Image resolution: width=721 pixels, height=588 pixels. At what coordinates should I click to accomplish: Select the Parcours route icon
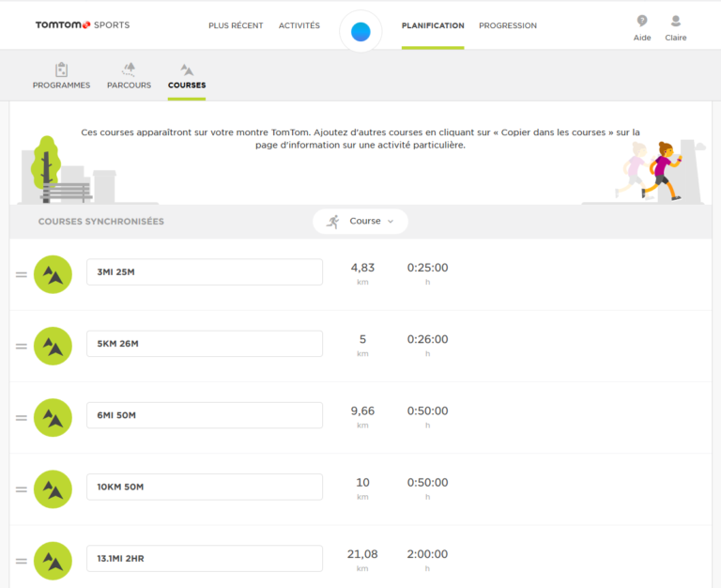tap(129, 70)
